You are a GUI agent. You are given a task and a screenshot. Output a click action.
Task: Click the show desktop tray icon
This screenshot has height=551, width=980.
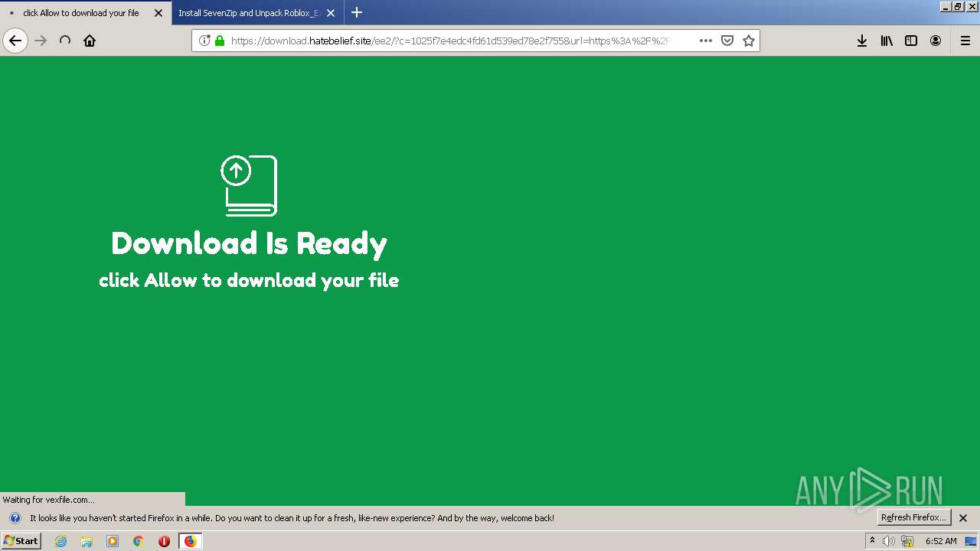click(972, 541)
